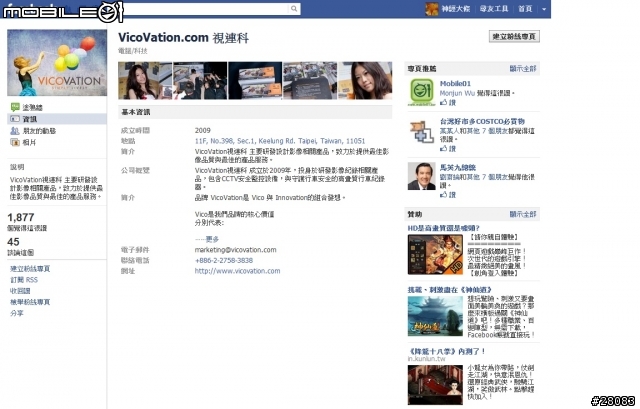Click the 降龍十八掌 ad image
Screen dimensions: 640x409
435,385
